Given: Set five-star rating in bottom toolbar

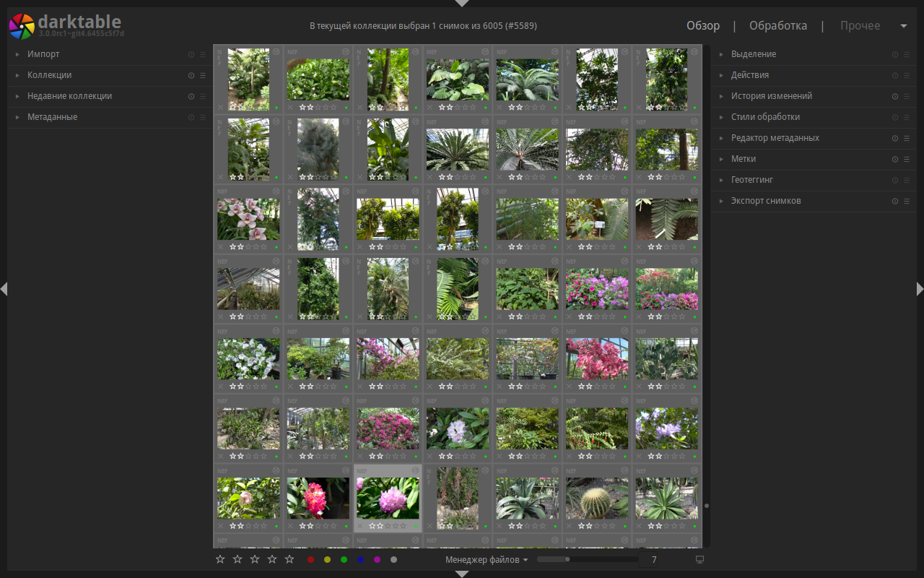Looking at the screenshot, I should [289, 559].
